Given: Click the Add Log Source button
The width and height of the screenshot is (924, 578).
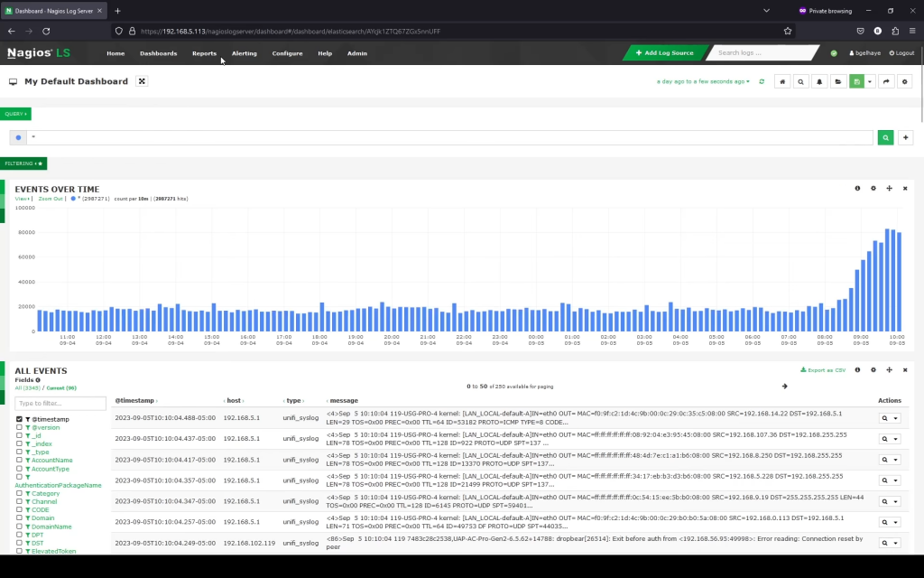Looking at the screenshot, I should tap(665, 53).
